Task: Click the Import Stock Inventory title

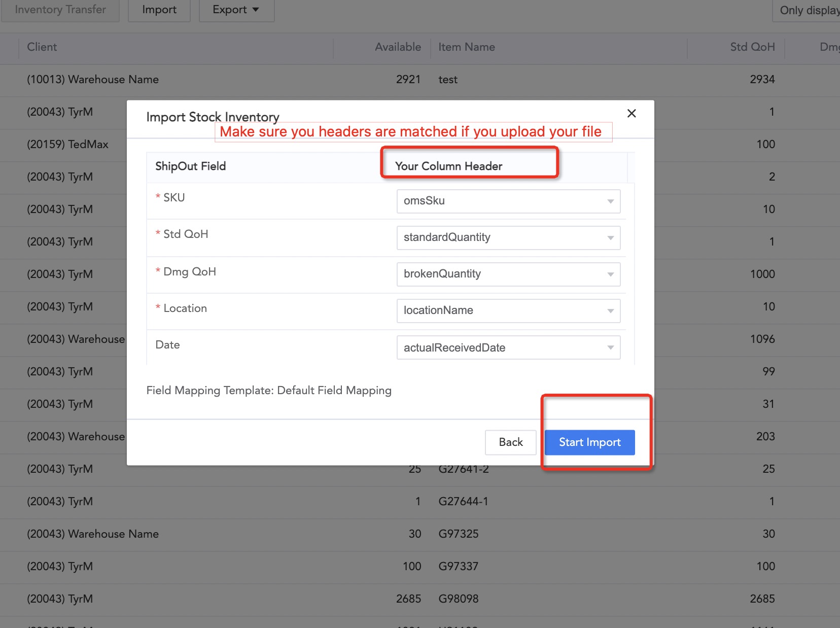Action: coord(213,117)
